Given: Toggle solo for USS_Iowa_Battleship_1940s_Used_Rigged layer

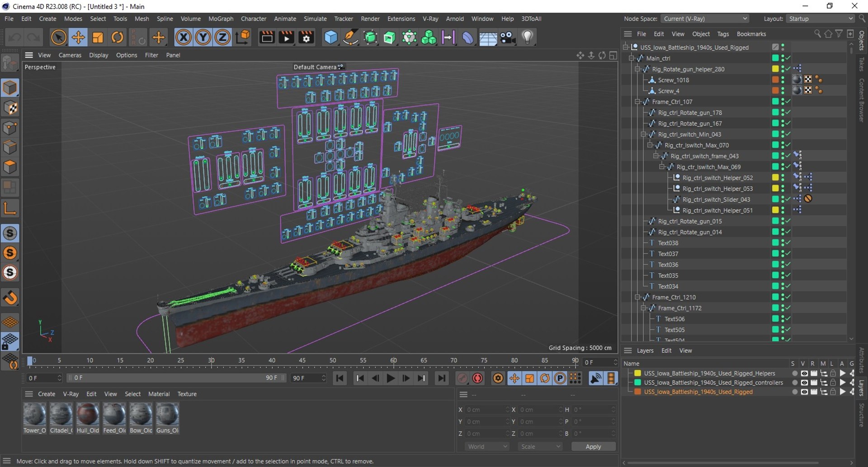Looking at the screenshot, I should (795, 392).
